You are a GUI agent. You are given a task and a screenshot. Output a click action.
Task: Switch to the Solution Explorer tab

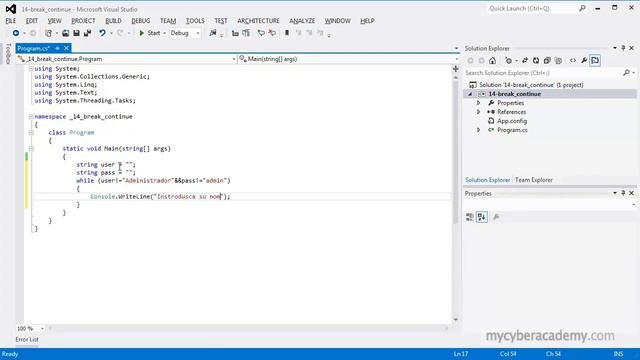pyautogui.click(x=488, y=180)
